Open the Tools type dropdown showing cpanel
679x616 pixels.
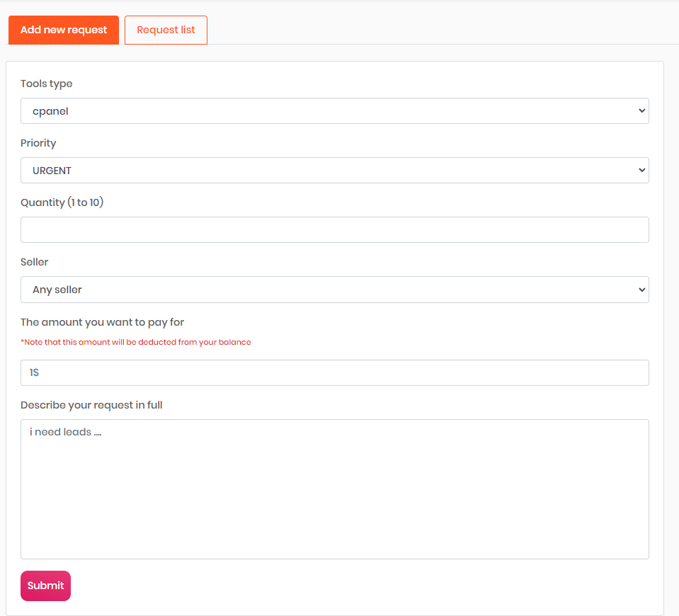334,111
